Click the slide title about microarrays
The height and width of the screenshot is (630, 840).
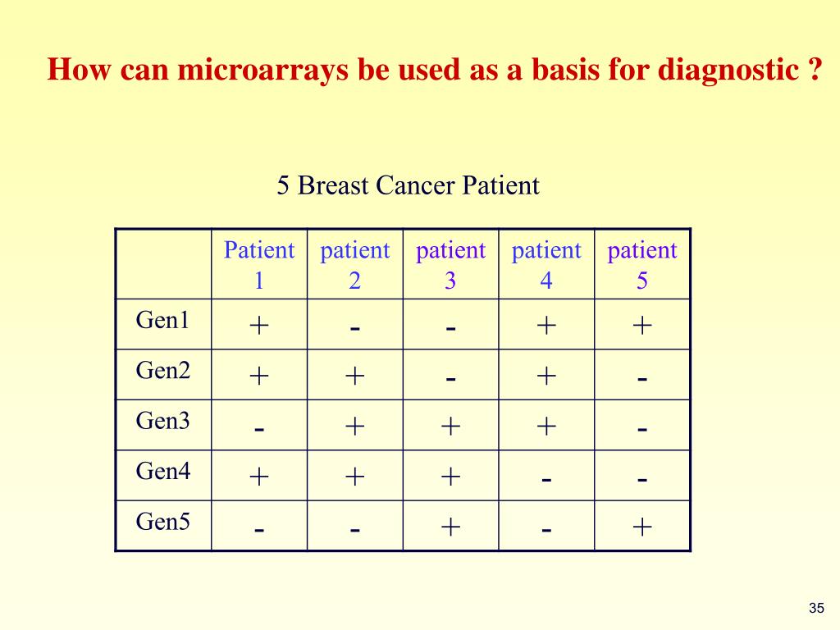click(435, 71)
